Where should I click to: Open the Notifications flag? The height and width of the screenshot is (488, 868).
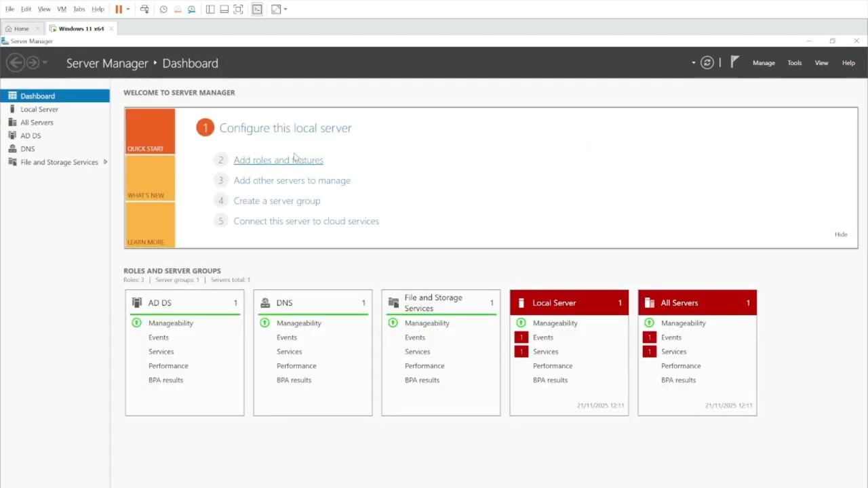(x=734, y=62)
